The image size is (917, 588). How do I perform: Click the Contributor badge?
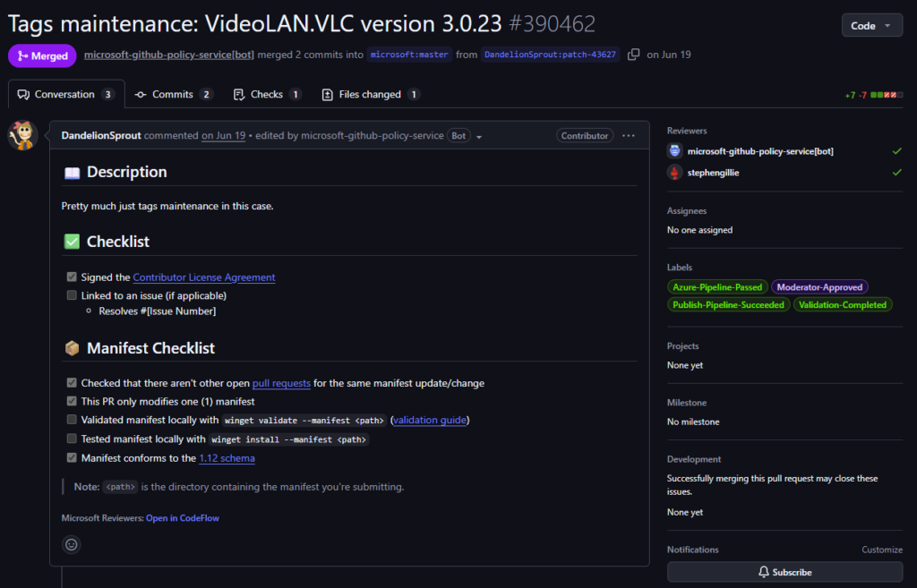pyautogui.click(x=584, y=136)
